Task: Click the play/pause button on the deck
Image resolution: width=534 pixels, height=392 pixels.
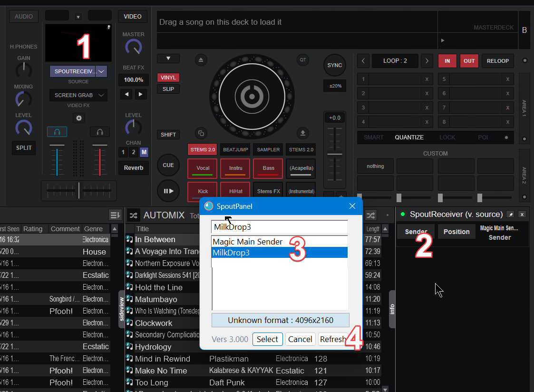Action: 168,191
